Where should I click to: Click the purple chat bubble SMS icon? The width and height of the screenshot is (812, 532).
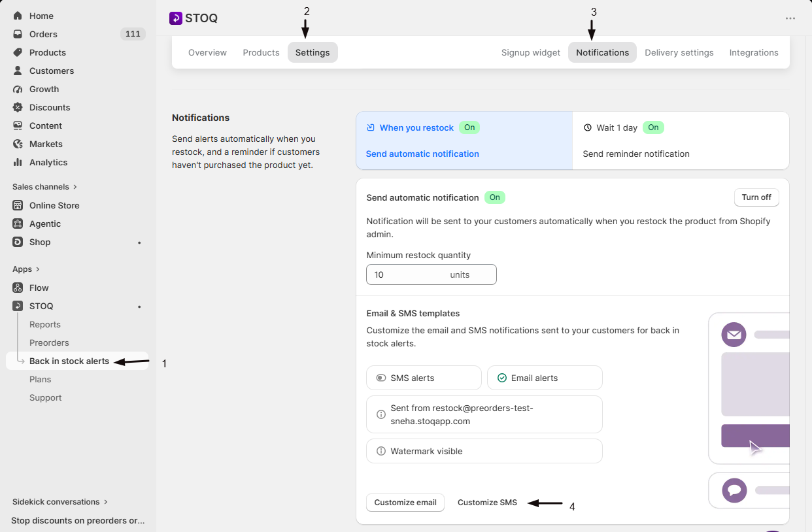[734, 490]
